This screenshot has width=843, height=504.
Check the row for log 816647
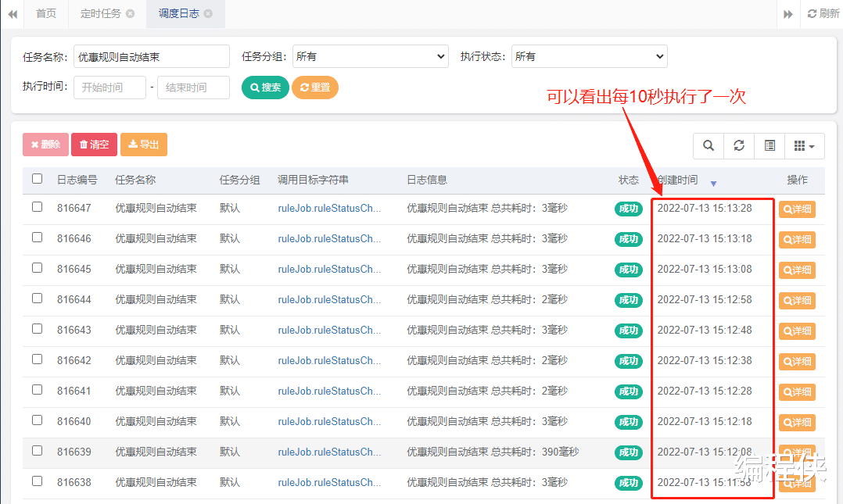point(37,207)
